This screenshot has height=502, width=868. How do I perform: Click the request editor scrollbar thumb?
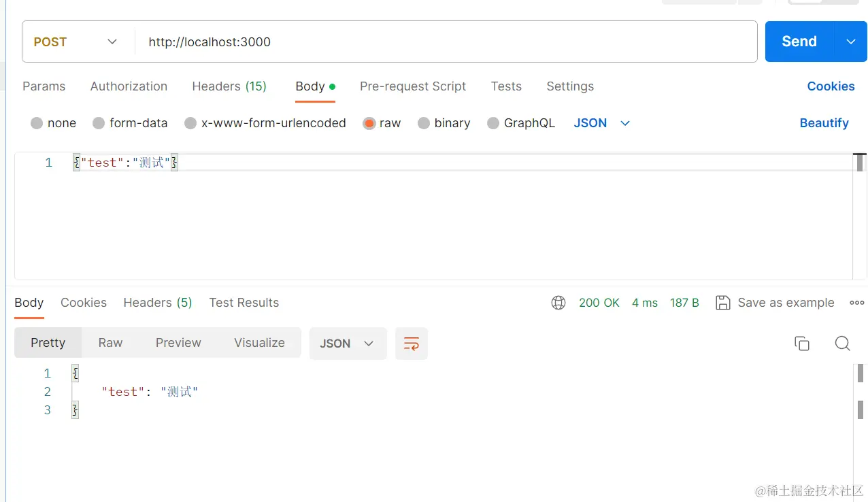860,163
